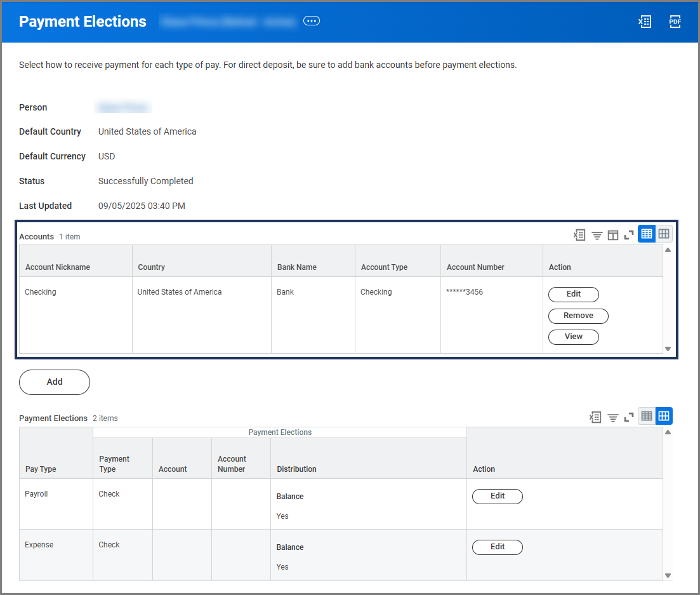
Task: Download the page as PDF
Action: point(675,22)
